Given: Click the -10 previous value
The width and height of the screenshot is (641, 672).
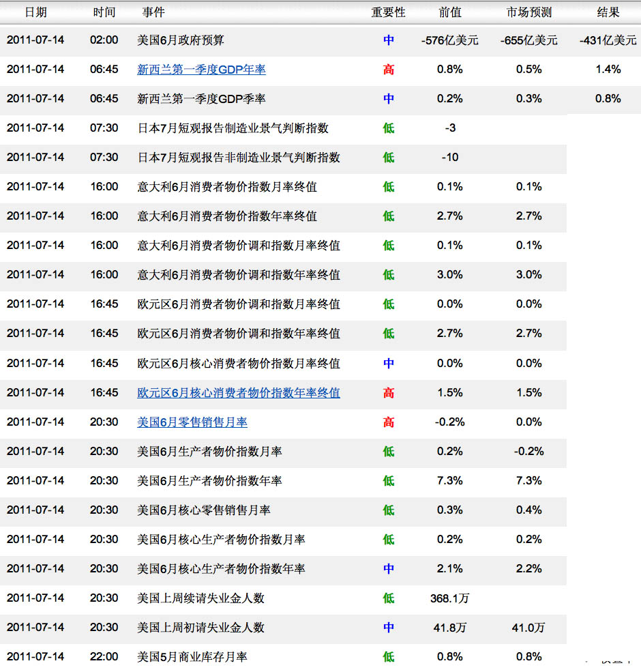Looking at the screenshot, I should [x=450, y=158].
